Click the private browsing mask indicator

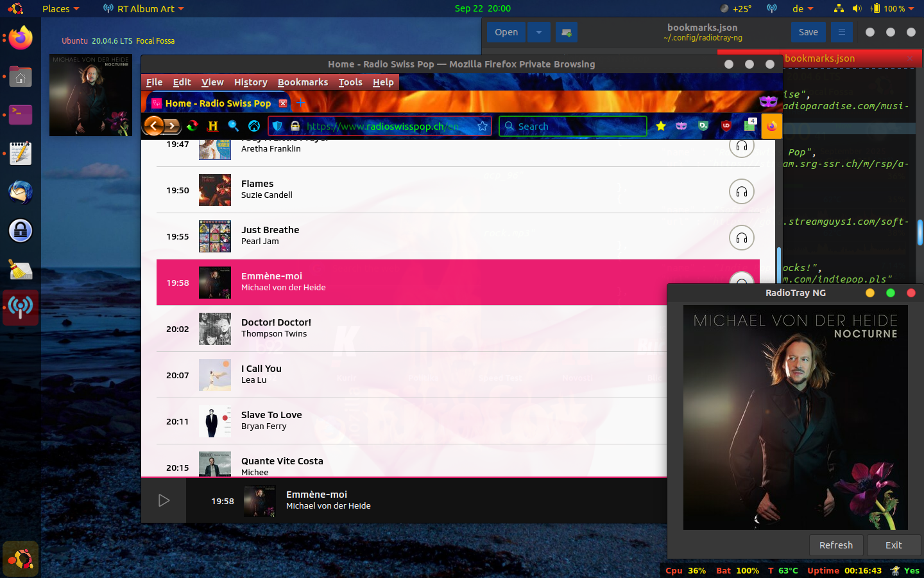tap(768, 101)
